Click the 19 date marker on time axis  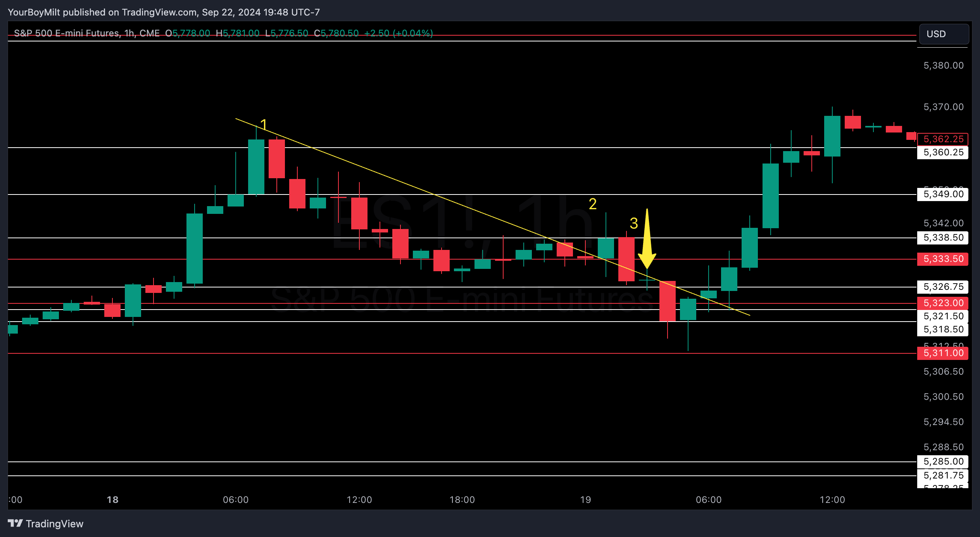tap(585, 499)
